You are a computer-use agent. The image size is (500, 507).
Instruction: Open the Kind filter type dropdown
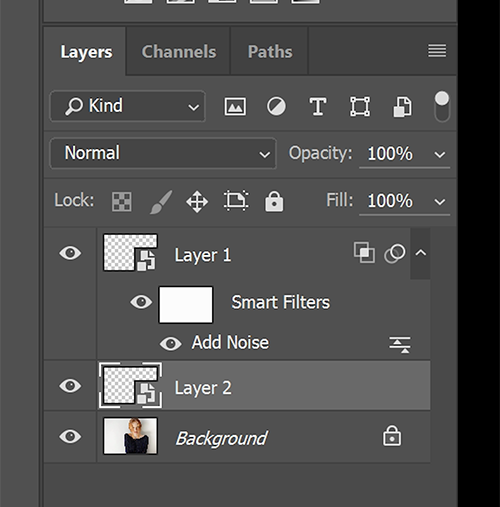[128, 106]
